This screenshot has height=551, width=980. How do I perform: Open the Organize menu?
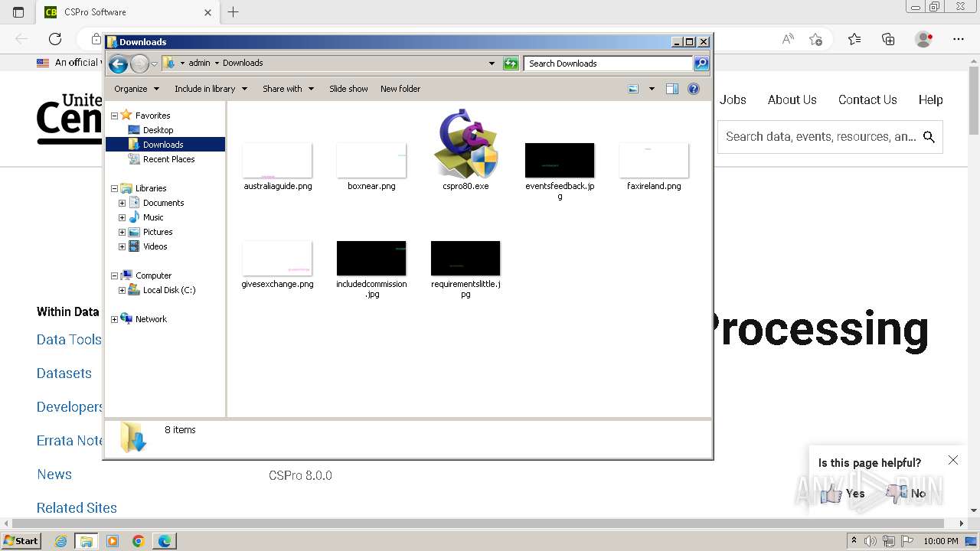pos(137,89)
